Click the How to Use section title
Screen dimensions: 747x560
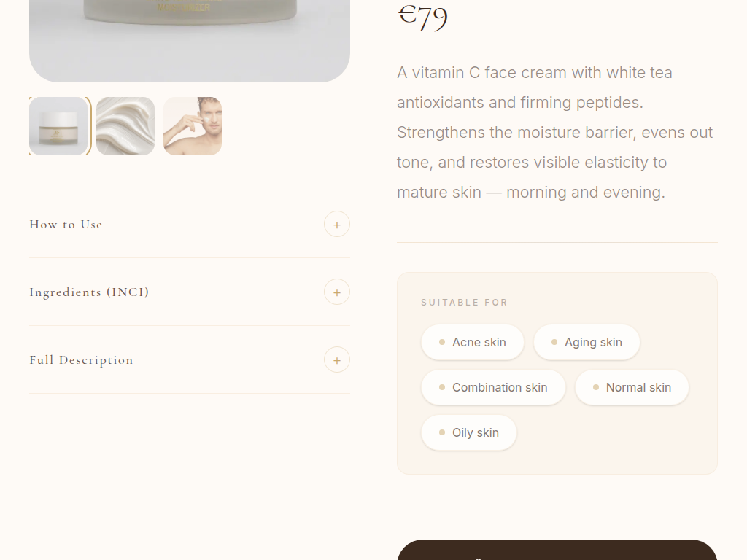tap(66, 225)
